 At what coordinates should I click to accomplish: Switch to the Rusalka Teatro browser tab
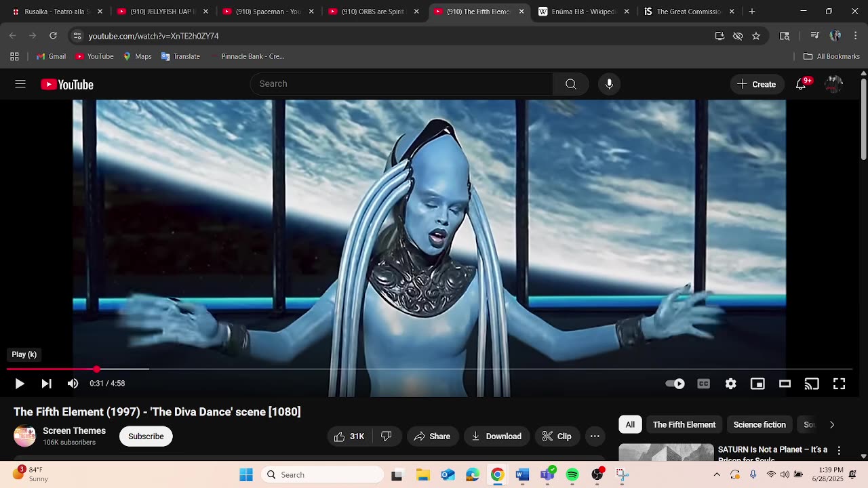(x=58, y=12)
